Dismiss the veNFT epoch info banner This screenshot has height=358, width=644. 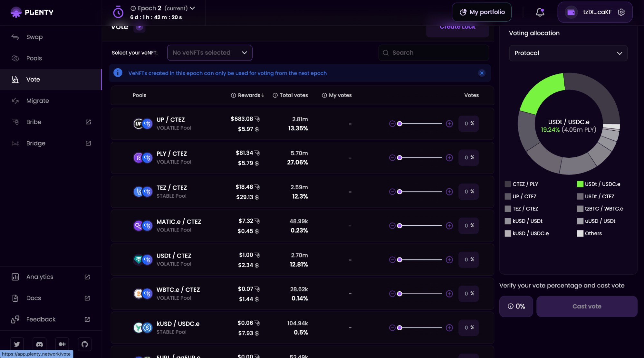(x=482, y=73)
